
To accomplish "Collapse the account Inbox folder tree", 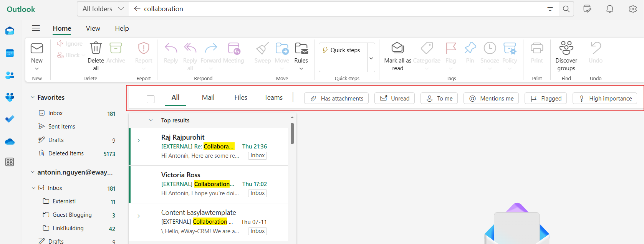I will point(33,188).
